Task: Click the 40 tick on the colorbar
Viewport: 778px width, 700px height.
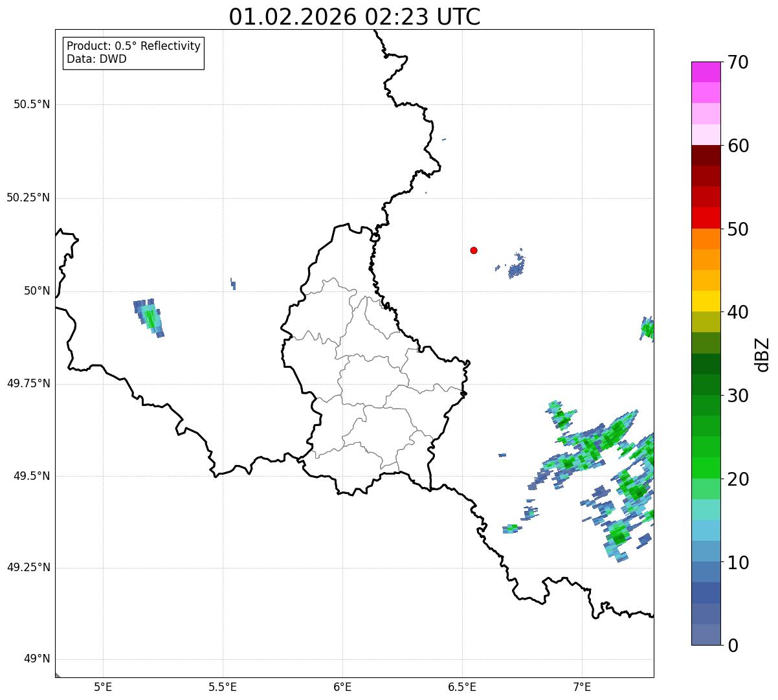Action: point(738,312)
